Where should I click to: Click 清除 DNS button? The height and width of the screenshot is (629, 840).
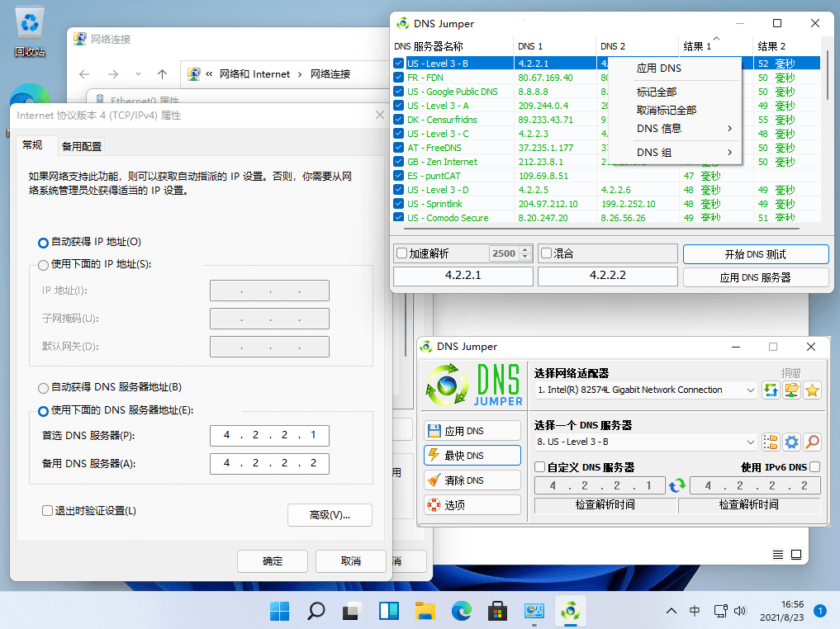tap(472, 480)
